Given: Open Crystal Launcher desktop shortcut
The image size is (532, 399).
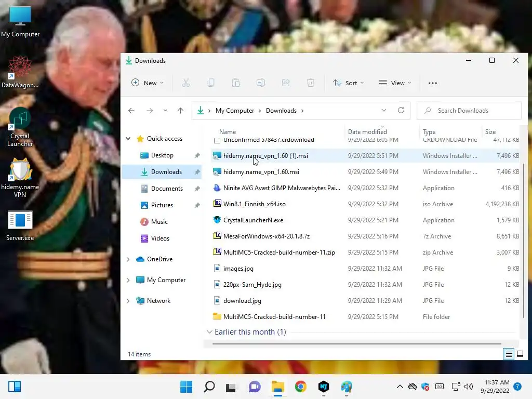Looking at the screenshot, I should click(x=20, y=127).
